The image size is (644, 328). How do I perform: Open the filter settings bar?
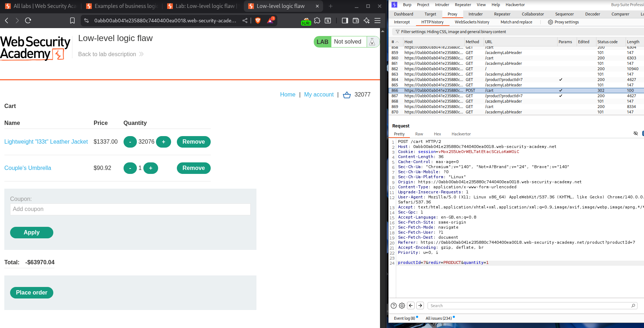[453, 32]
